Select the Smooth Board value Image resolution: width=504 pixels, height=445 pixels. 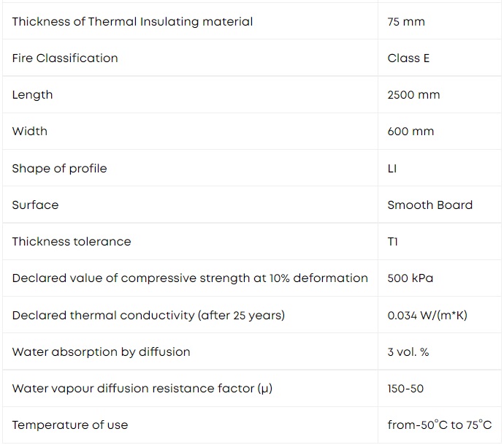[430, 205]
